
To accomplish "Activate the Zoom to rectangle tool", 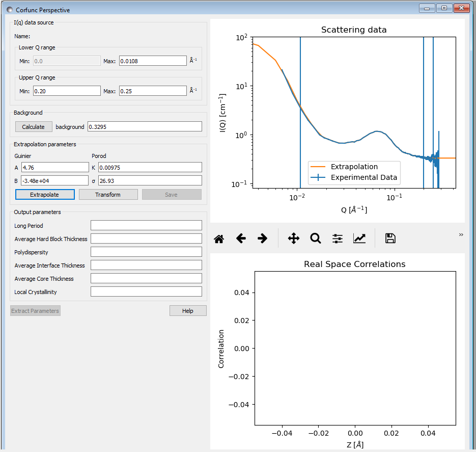I will point(316,238).
